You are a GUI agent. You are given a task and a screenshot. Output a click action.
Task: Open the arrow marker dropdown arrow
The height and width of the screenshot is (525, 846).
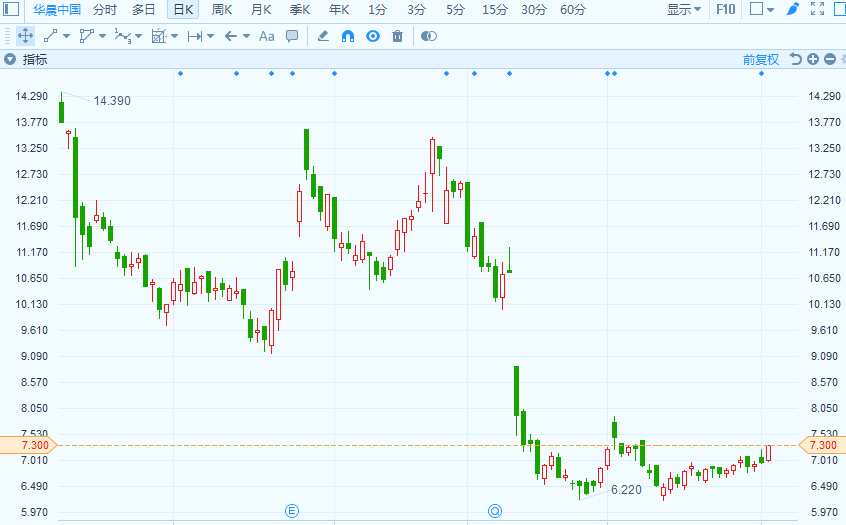coord(247,36)
